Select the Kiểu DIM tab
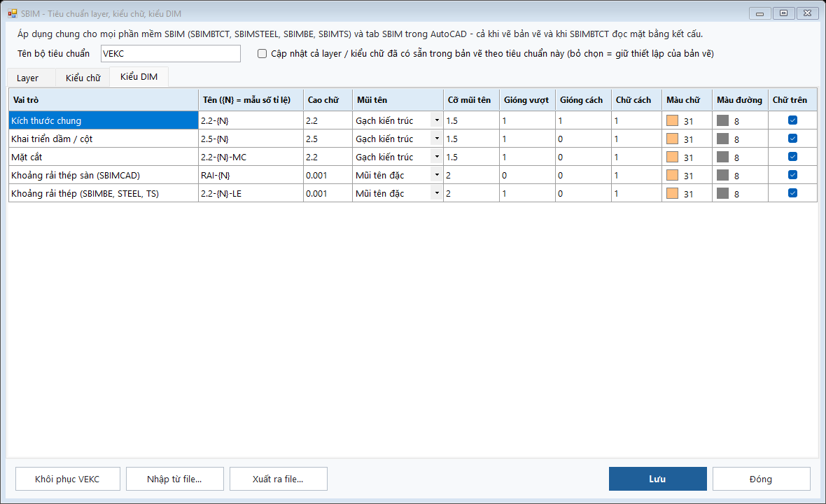This screenshot has height=504, width=826. pyautogui.click(x=139, y=77)
